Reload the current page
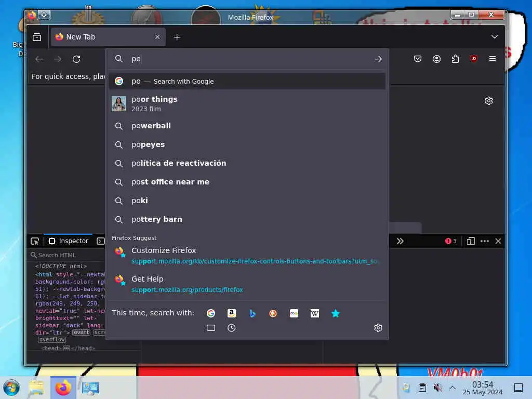The height and width of the screenshot is (399, 532). (x=76, y=59)
